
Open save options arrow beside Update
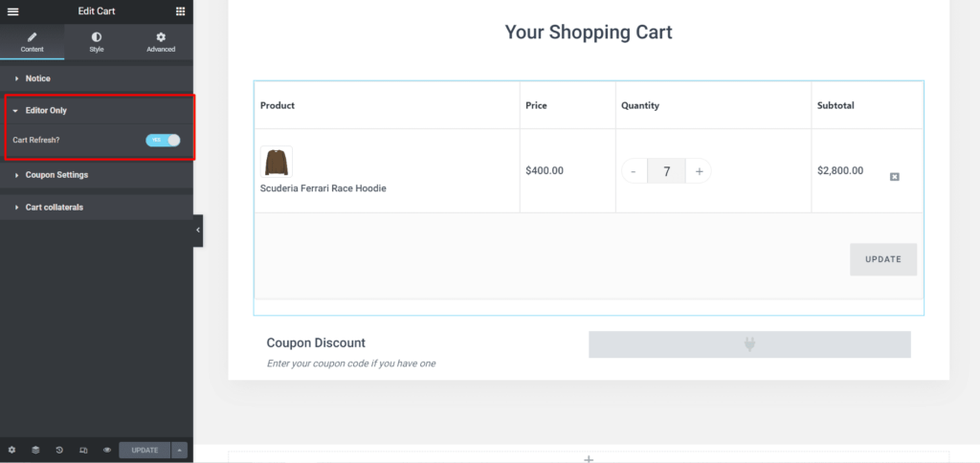(180, 450)
